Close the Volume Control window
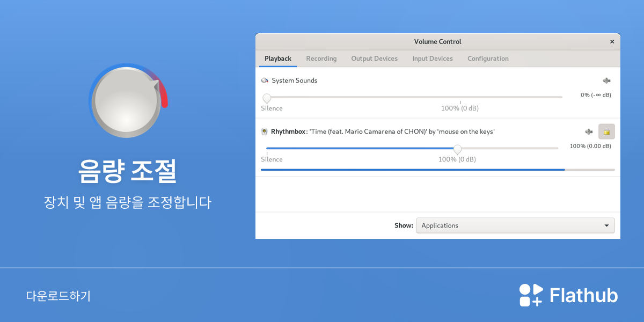 click(x=612, y=41)
